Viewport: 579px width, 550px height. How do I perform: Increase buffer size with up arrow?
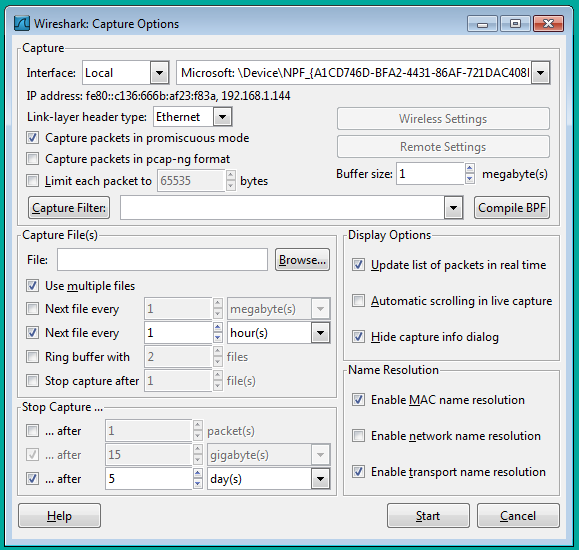469,169
